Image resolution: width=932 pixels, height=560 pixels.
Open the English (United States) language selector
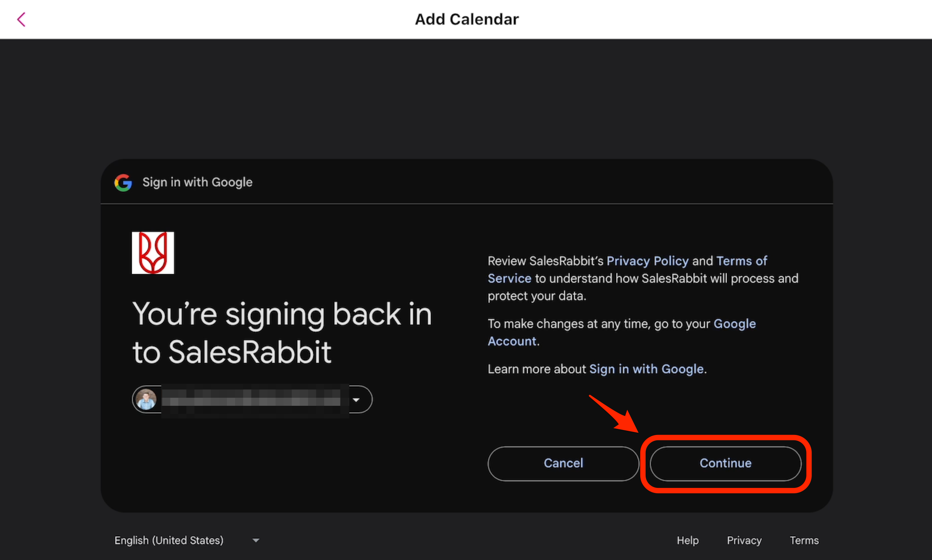[x=169, y=540]
